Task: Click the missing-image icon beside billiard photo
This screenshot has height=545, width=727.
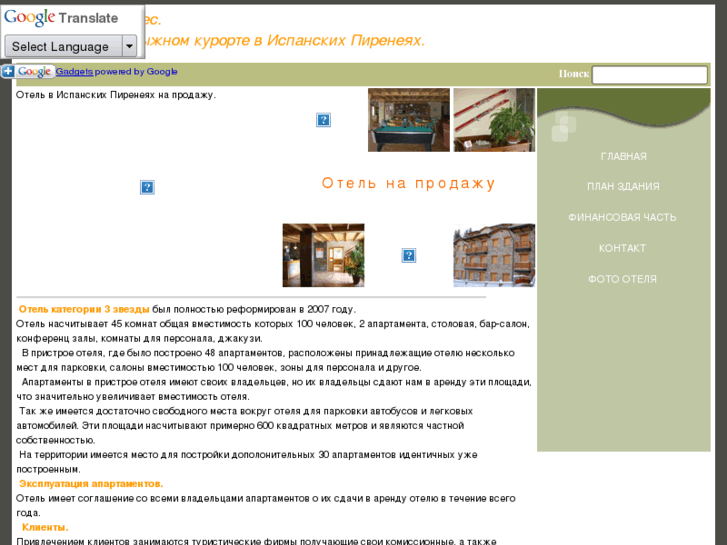Action: pyautogui.click(x=323, y=120)
